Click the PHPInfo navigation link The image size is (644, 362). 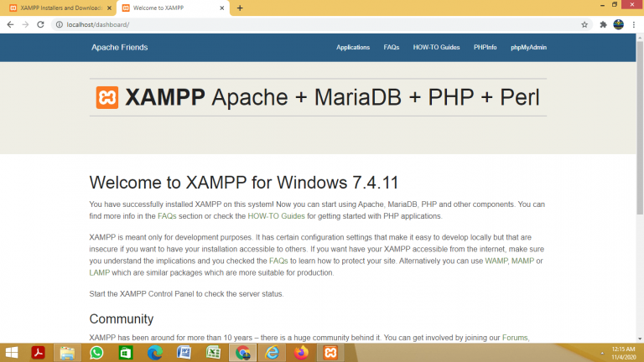485,48
